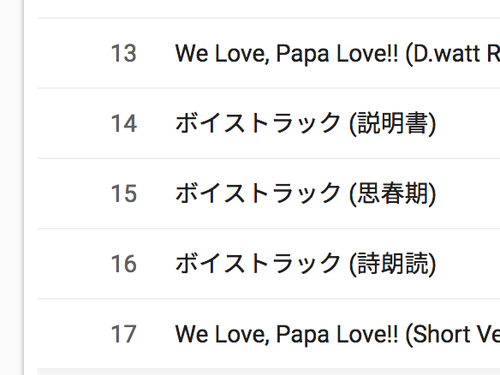The image size is (500, 375).
Task: Click empty row space after ボイストラック (詩朗読)
Action: coord(468,264)
